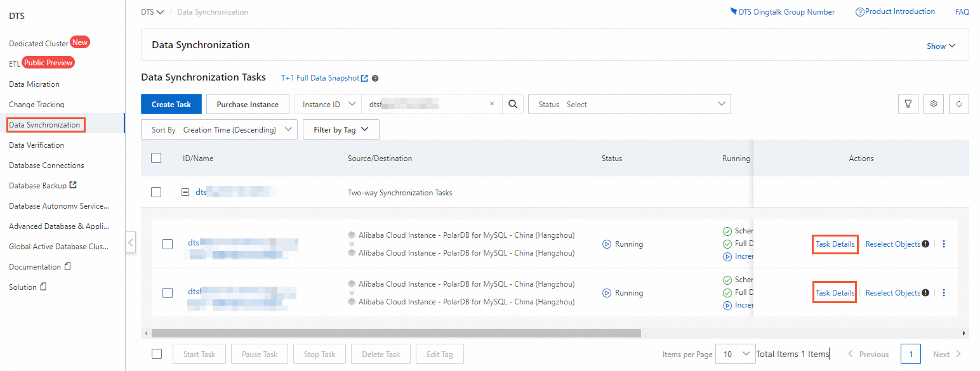The height and width of the screenshot is (371, 980).
Task: Expand the Filter by Tag dropdown
Action: (x=341, y=130)
